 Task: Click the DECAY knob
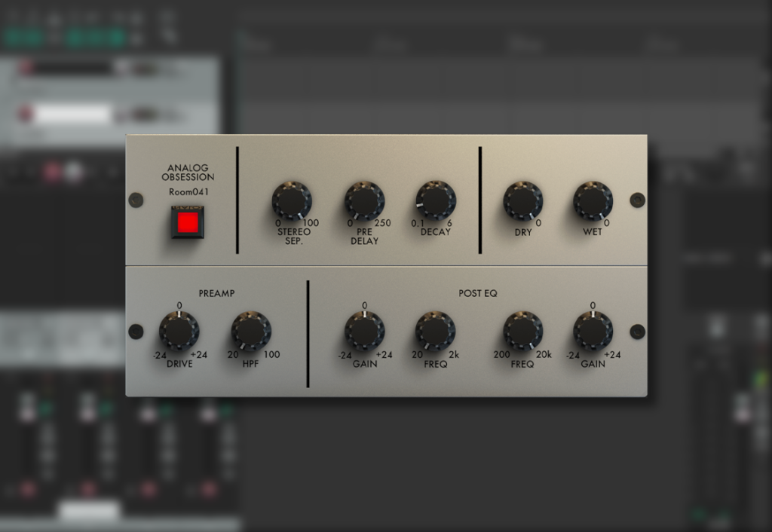(436, 201)
